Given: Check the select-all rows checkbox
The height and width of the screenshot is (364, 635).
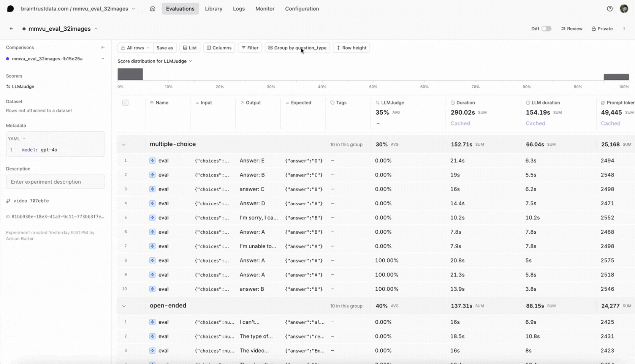Looking at the screenshot, I should click(x=125, y=103).
